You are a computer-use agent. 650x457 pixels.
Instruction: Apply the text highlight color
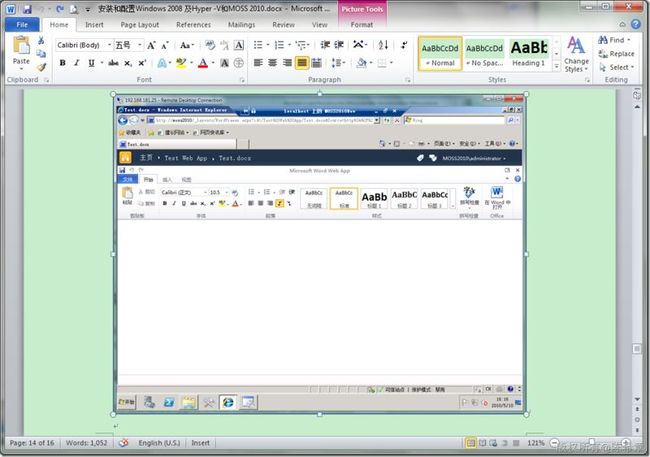(x=181, y=63)
